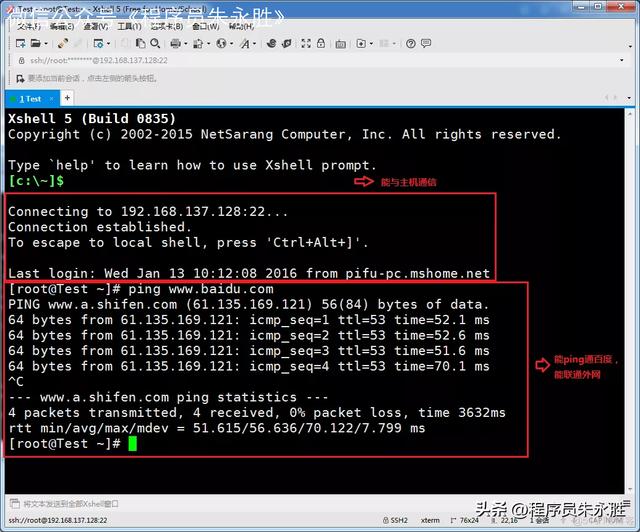Click the Xagent leaf toolbar icon
Viewport: 640px width, 532px height.
coord(287,43)
